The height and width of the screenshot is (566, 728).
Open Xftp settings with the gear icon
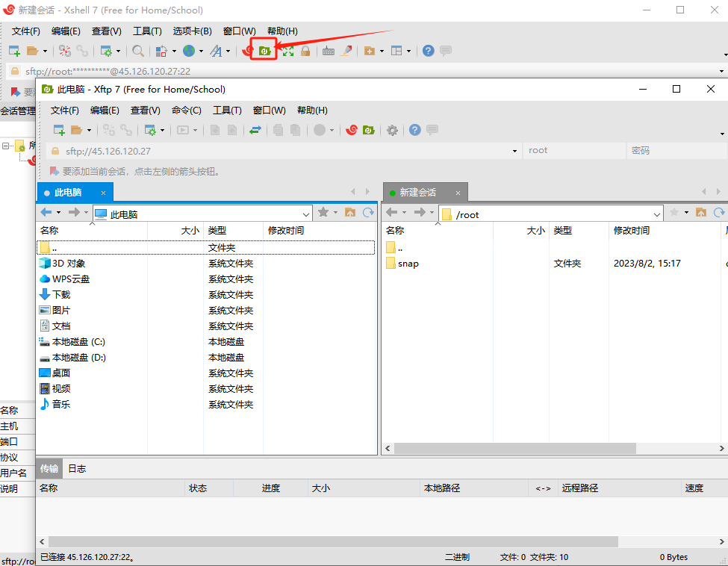[x=391, y=130]
